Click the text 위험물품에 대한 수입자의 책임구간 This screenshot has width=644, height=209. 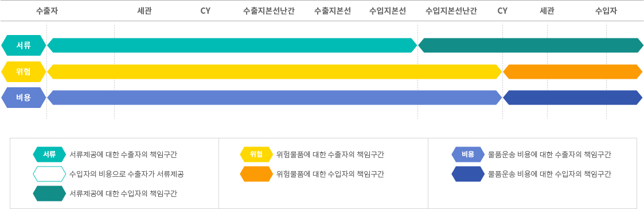tap(330, 174)
